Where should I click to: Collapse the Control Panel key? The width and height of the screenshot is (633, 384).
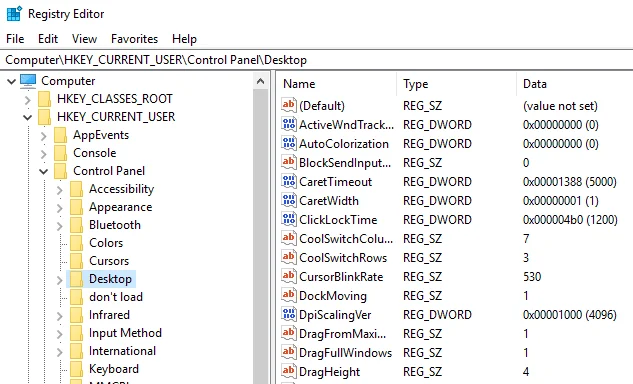click(x=44, y=172)
